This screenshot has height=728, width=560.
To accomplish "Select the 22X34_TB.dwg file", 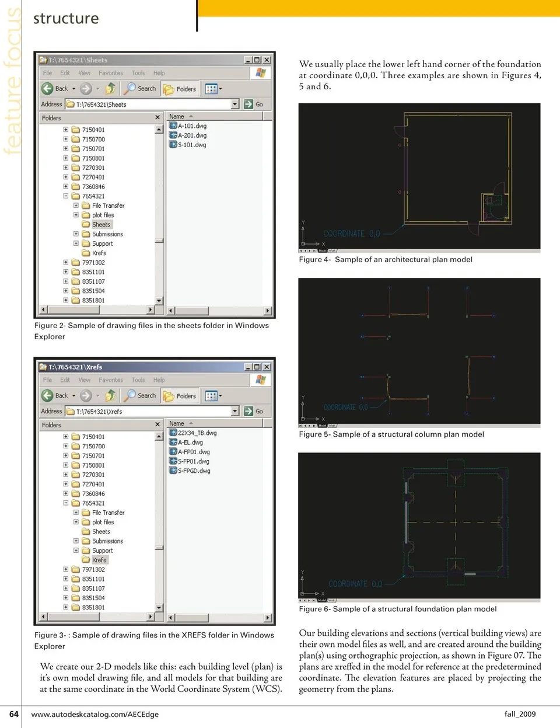I will (x=197, y=433).
